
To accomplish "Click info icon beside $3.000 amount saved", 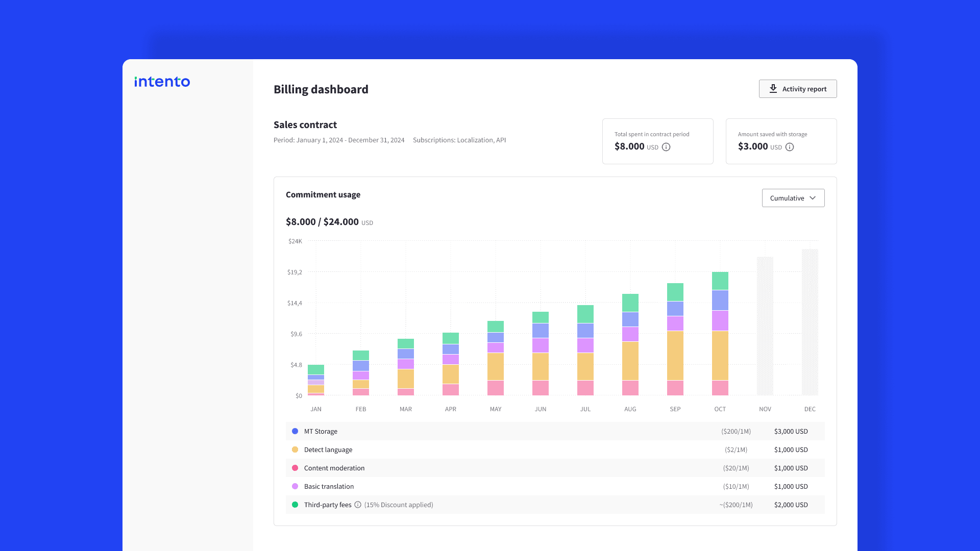I will point(790,147).
